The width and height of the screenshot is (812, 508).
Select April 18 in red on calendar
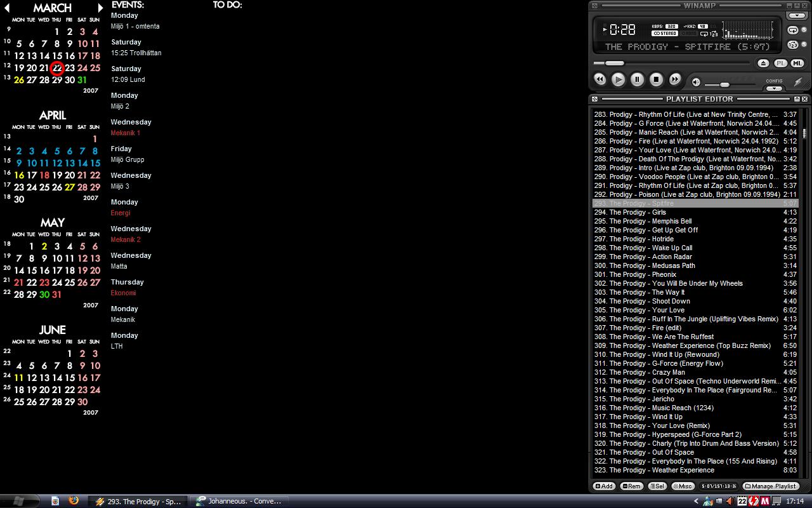44,175
